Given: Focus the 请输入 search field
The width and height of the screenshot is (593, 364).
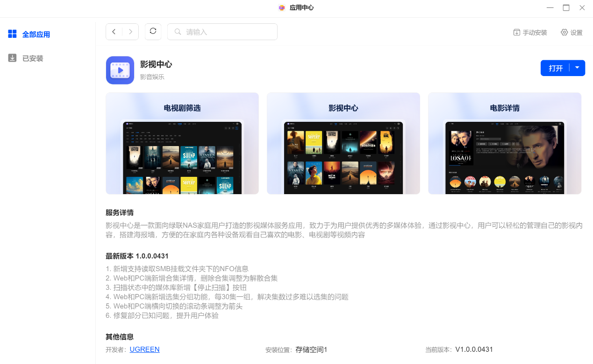Looking at the screenshot, I should pyautogui.click(x=222, y=32).
